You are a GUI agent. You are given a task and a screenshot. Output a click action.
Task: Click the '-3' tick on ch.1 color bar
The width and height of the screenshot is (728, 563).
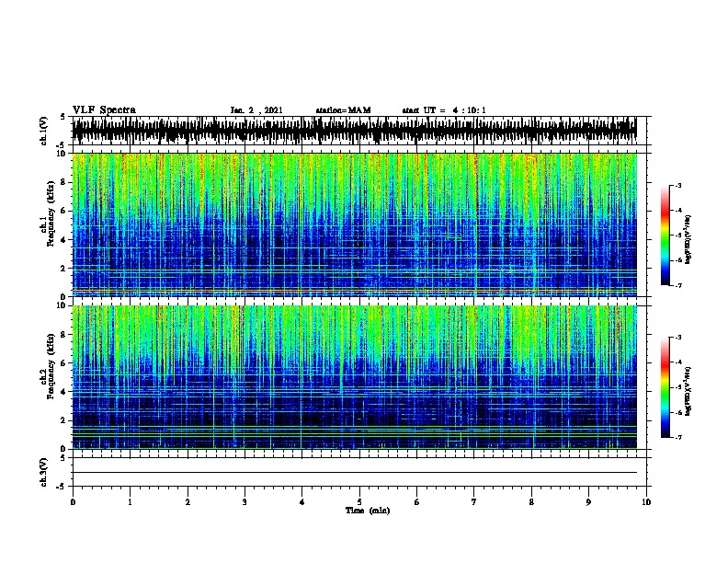click(x=677, y=185)
